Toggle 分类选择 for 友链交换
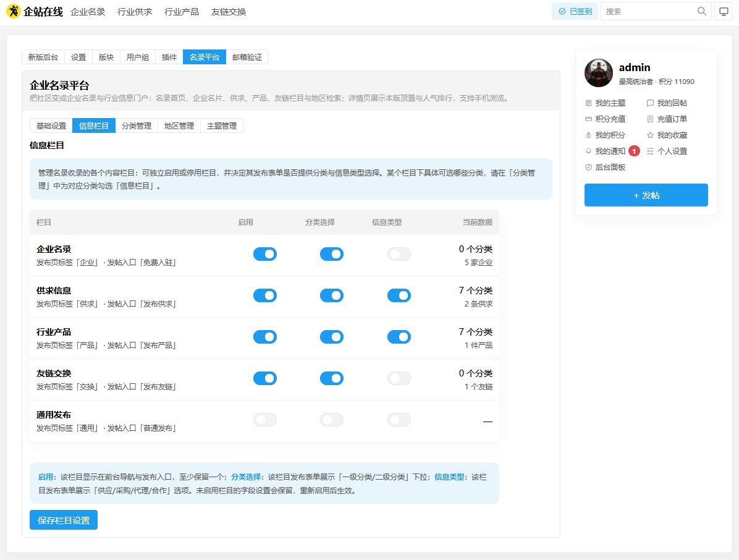 point(332,378)
